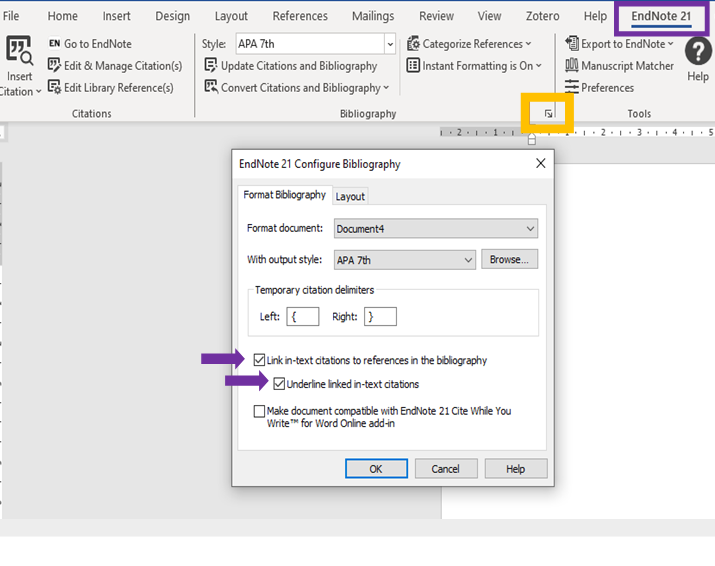Open Edit & Manage Citation(s)
715x566 pixels.
(x=55, y=66)
